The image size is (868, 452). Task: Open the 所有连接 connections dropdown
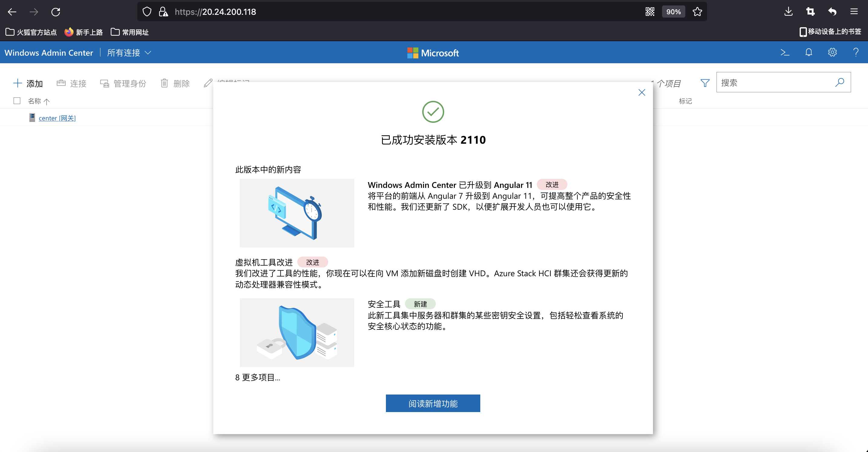(128, 53)
